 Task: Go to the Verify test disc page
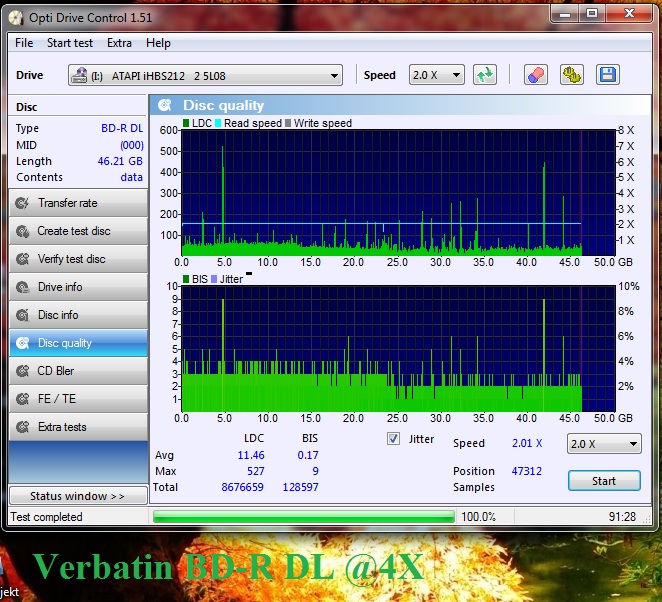78,259
